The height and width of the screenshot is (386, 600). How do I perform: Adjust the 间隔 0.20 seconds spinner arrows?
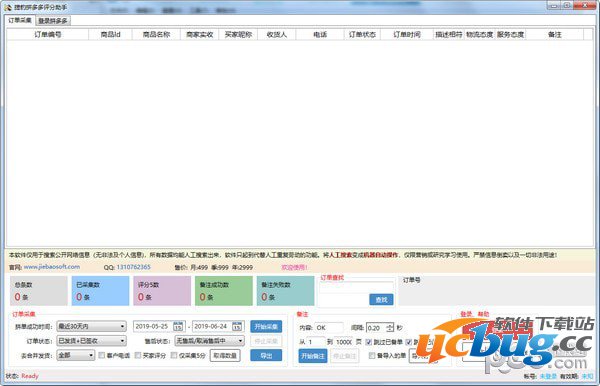click(x=390, y=328)
